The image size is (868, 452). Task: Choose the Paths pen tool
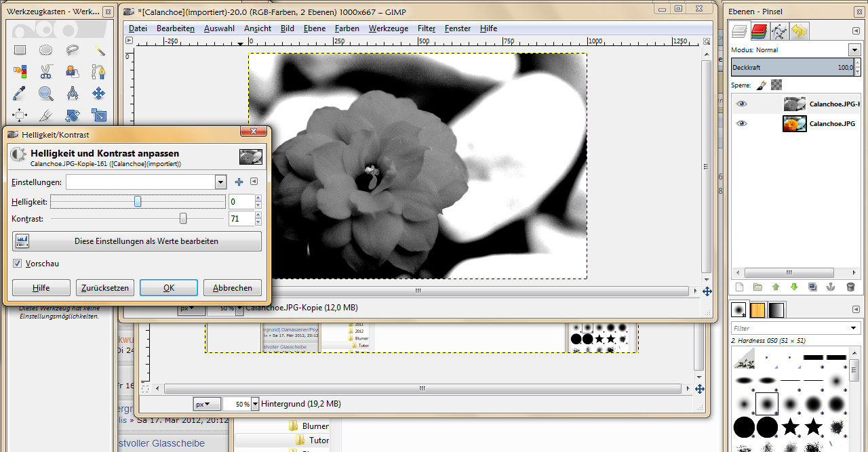pyautogui.click(x=98, y=71)
